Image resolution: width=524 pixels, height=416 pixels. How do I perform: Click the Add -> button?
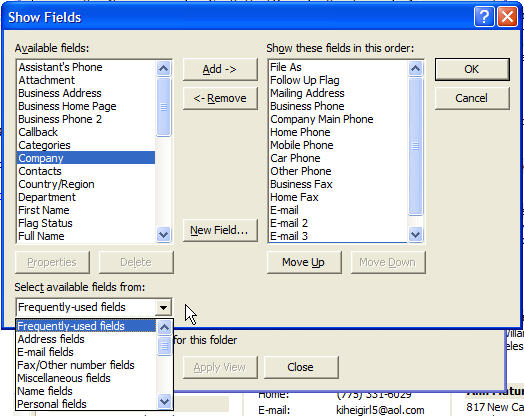pos(220,70)
